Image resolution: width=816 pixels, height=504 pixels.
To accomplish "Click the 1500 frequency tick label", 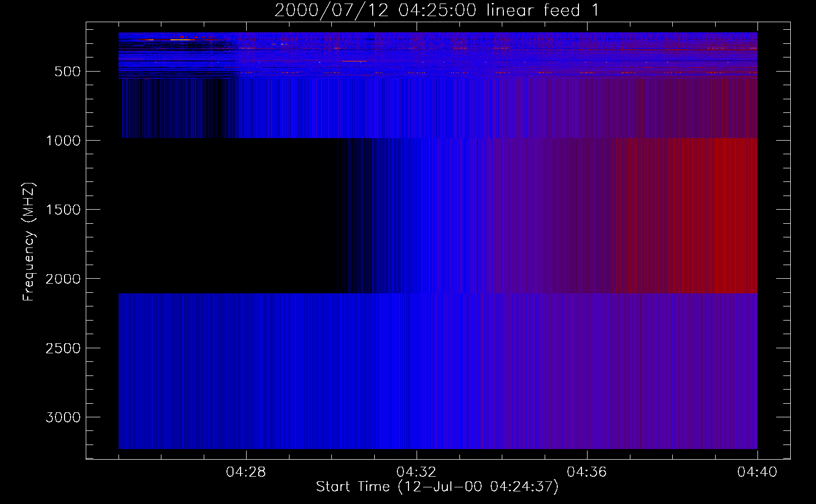I will tap(63, 210).
